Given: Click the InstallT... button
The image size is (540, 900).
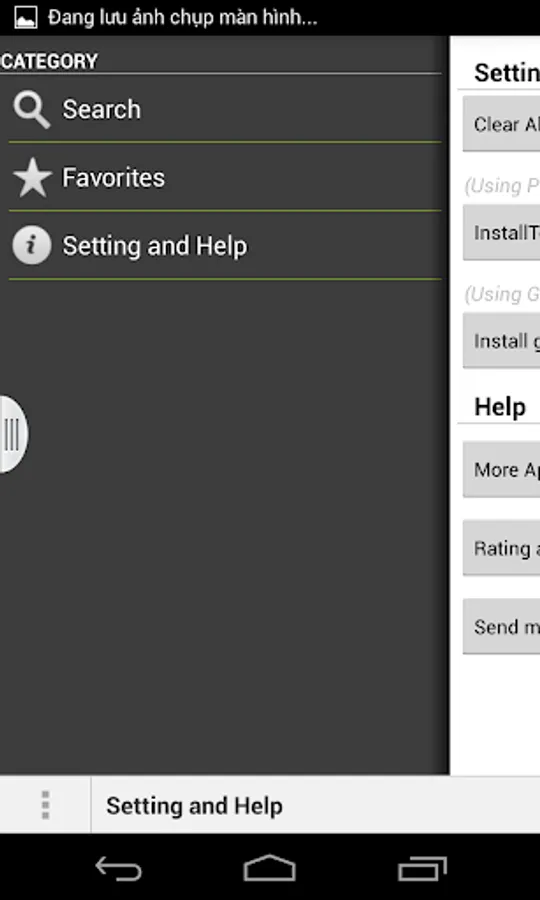Looking at the screenshot, I should 501,232.
